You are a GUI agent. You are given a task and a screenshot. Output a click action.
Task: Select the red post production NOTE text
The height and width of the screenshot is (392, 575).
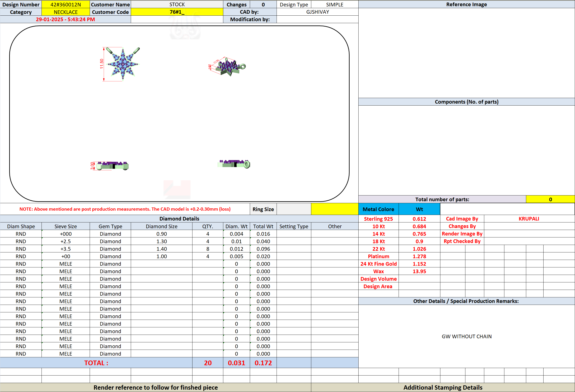click(125, 209)
